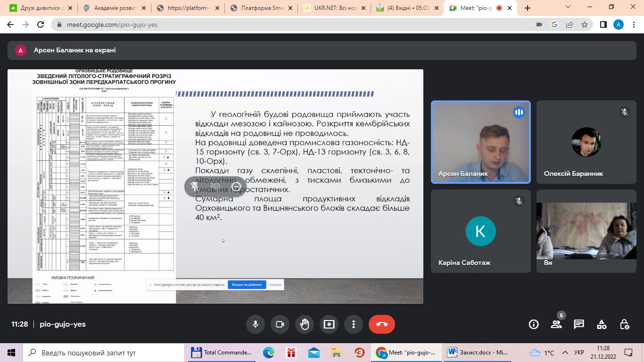This screenshot has height=362, width=644.
Task: Open more options three-dot menu
Action: 354,324
